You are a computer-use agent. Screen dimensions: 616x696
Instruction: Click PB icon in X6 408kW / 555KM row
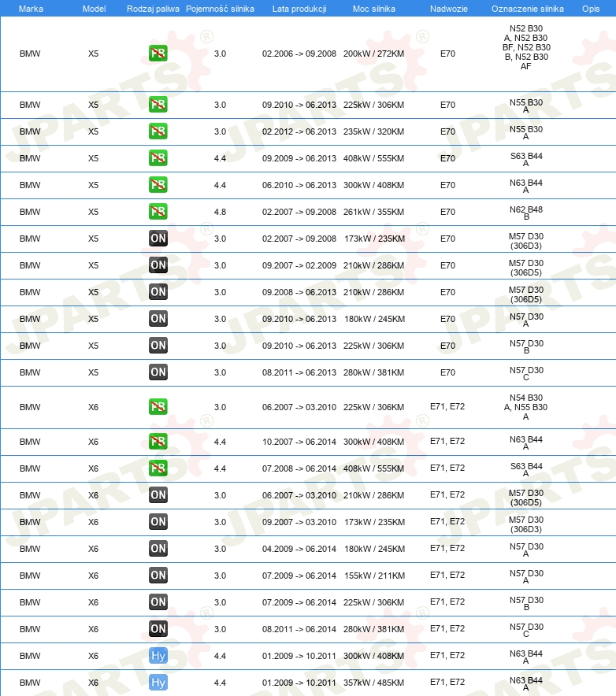pos(158,468)
